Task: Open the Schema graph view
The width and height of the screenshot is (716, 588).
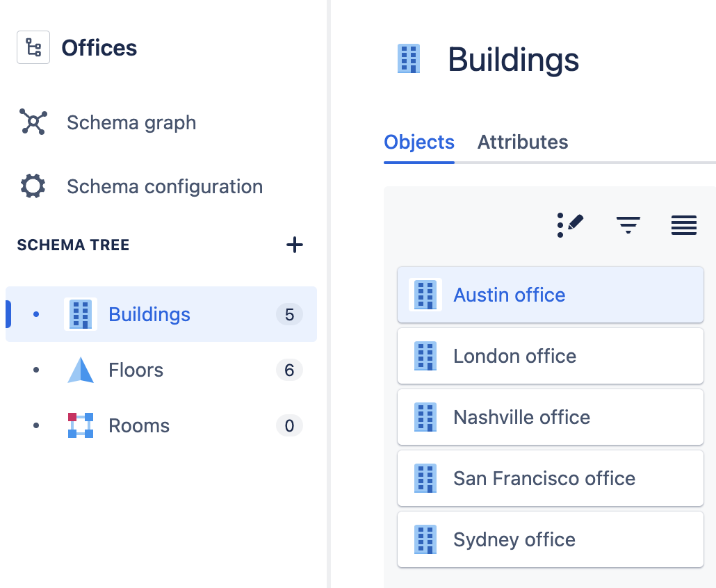Action: click(x=131, y=122)
